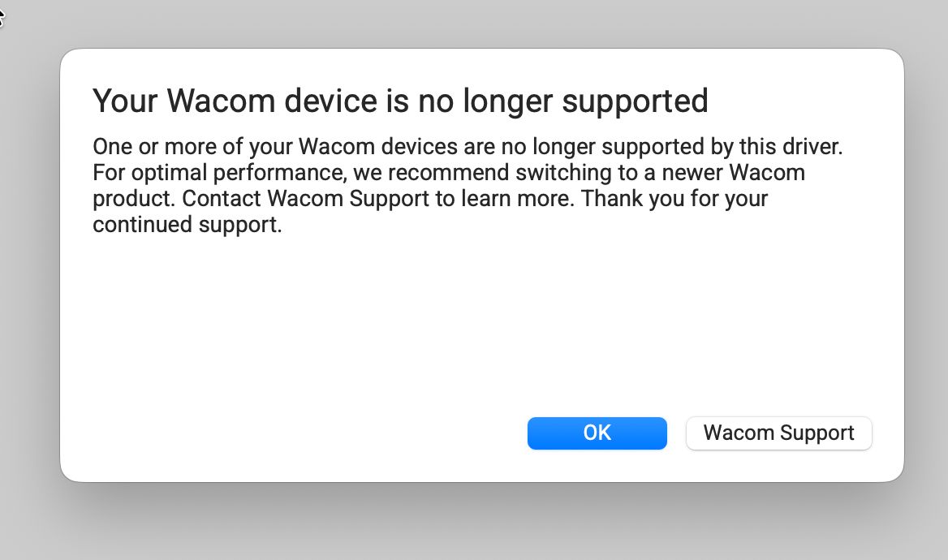The width and height of the screenshot is (948, 560).
Task: Contact Wacom Support via the dialog button
Action: [778, 433]
